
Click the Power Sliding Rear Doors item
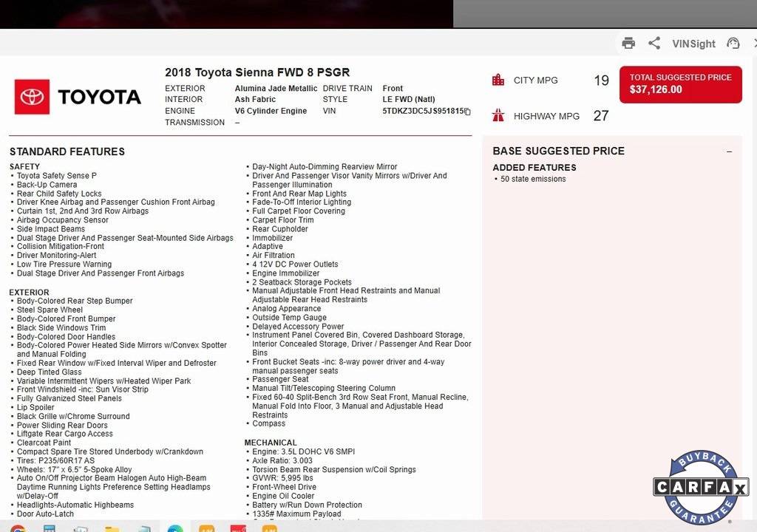[62, 426]
